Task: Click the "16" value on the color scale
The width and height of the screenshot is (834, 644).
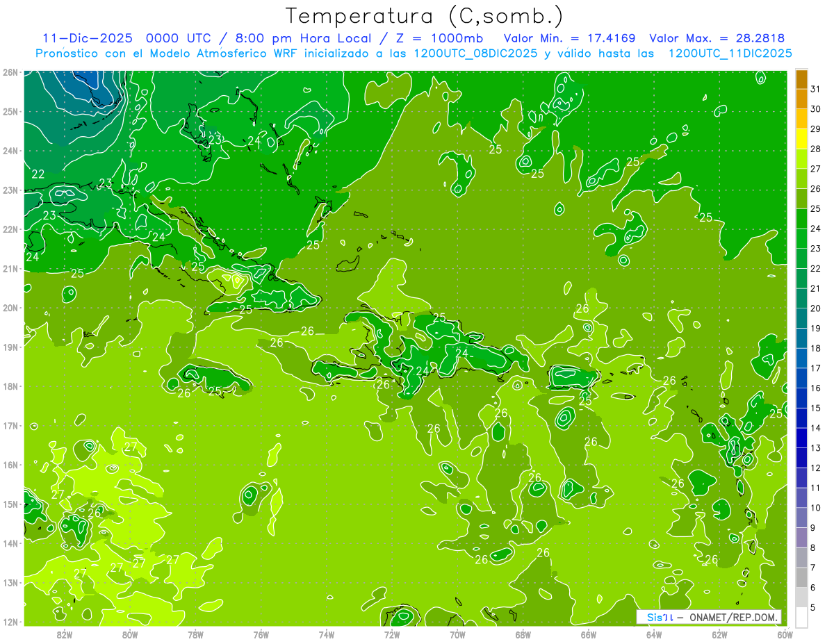Action: (816, 388)
